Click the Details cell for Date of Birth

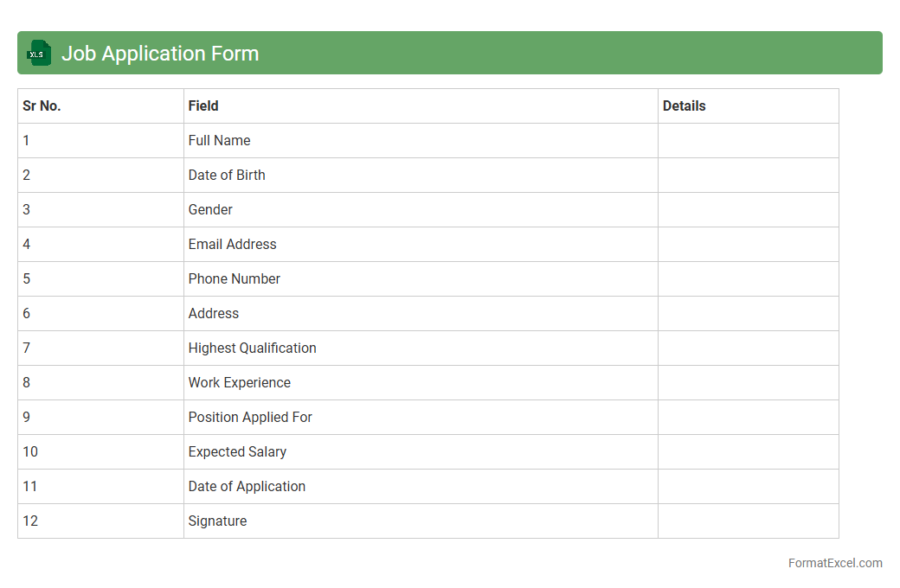click(x=748, y=175)
